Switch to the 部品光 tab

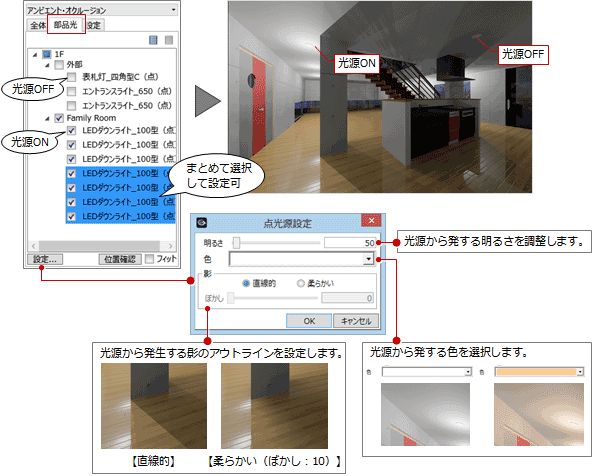coord(66,25)
